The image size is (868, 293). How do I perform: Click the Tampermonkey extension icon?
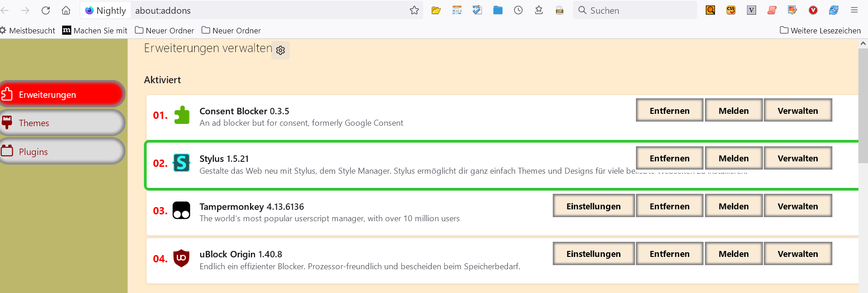(x=181, y=211)
